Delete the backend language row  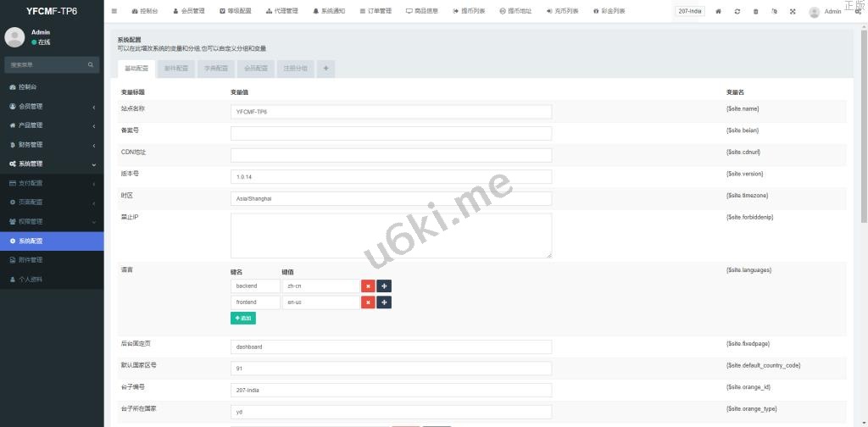tap(368, 286)
